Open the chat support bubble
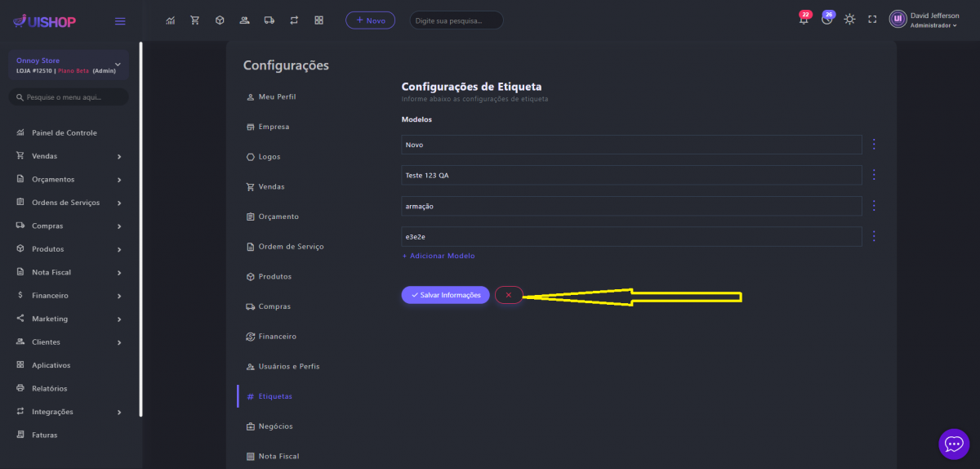 tap(953, 444)
